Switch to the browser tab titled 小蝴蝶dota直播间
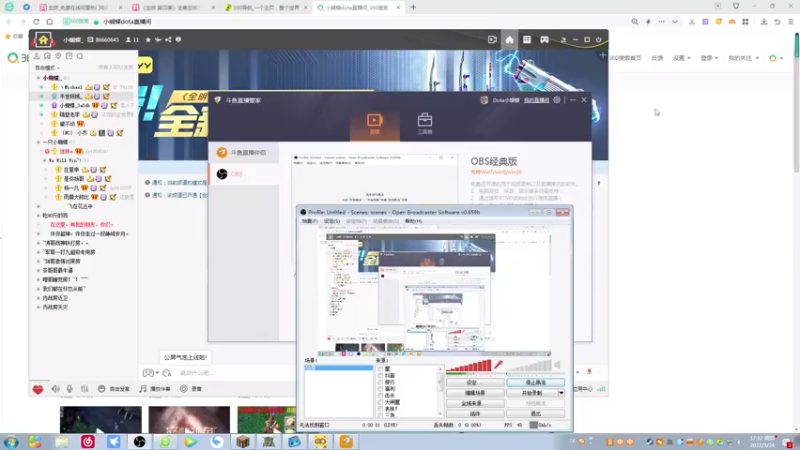Image resolution: width=800 pixels, height=450 pixels. tap(357, 8)
